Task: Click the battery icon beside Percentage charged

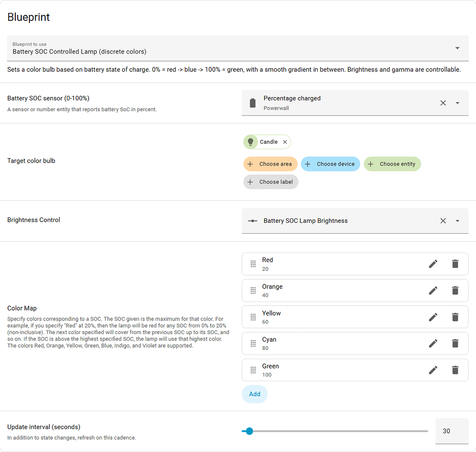Action: [252, 103]
